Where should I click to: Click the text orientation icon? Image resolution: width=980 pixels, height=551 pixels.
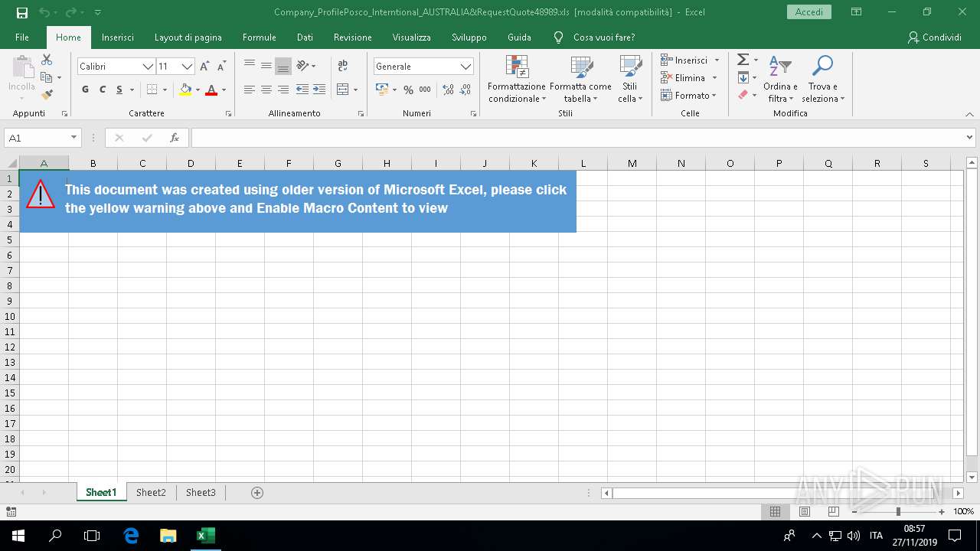pyautogui.click(x=302, y=66)
